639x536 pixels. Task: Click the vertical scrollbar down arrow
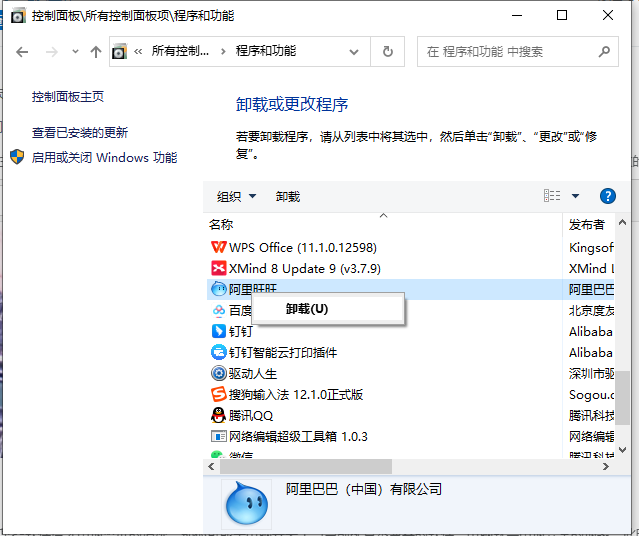(622, 450)
